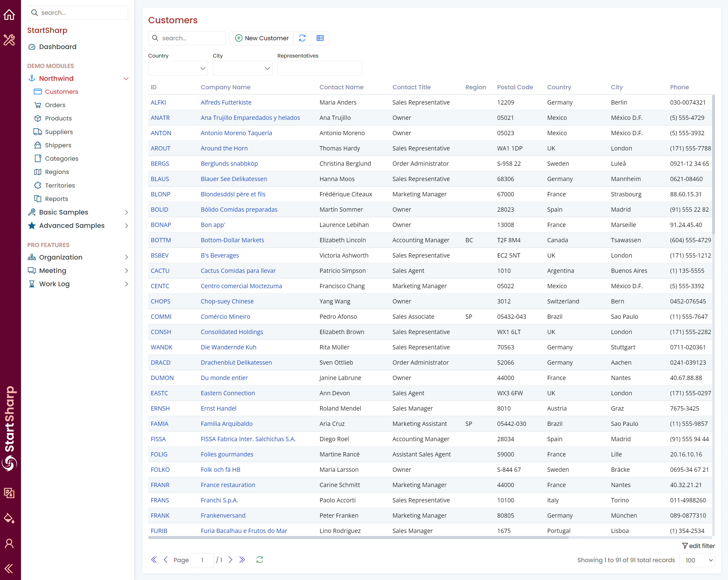This screenshot has width=728, height=580.
Task: Click the user profile icon
Action: click(x=9, y=543)
